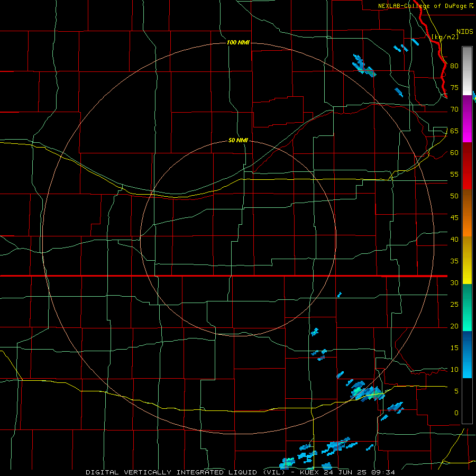
Task: Click the 5 value on the scale
Action: 456,391
